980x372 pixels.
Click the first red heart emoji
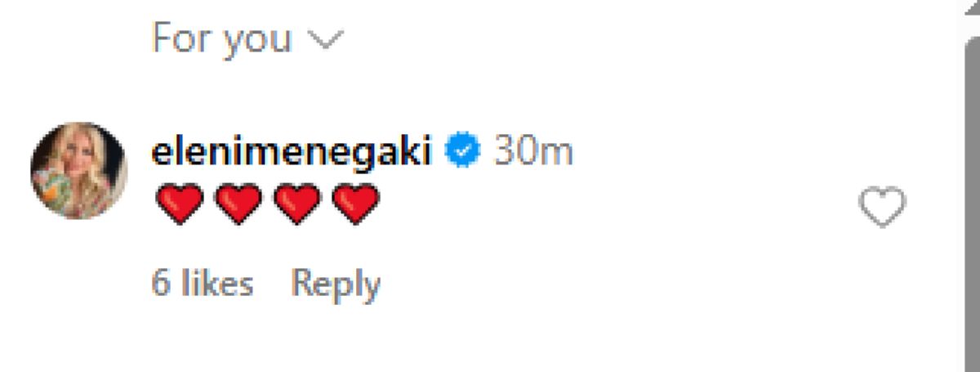[179, 204]
